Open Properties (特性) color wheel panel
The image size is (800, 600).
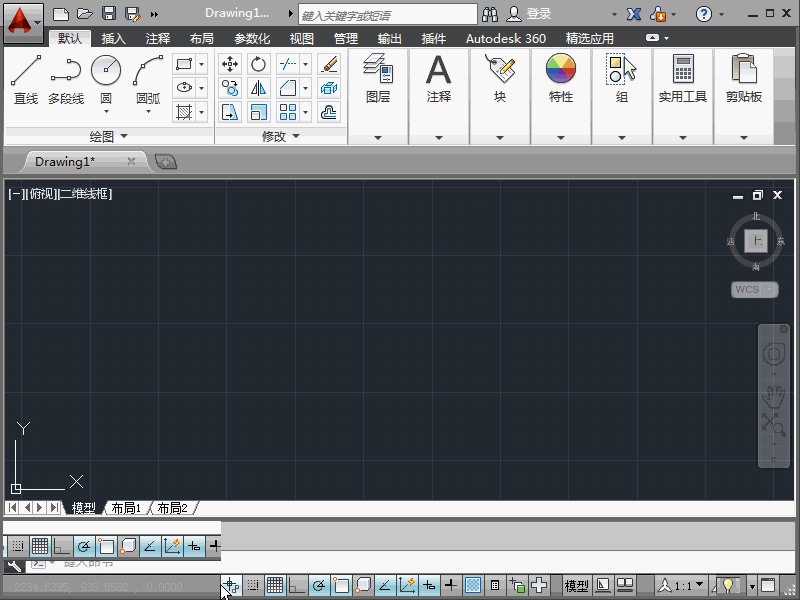coord(561,78)
